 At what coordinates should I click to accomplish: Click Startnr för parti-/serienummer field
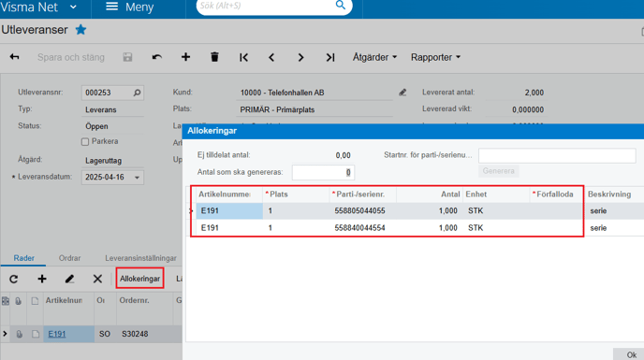(x=557, y=155)
